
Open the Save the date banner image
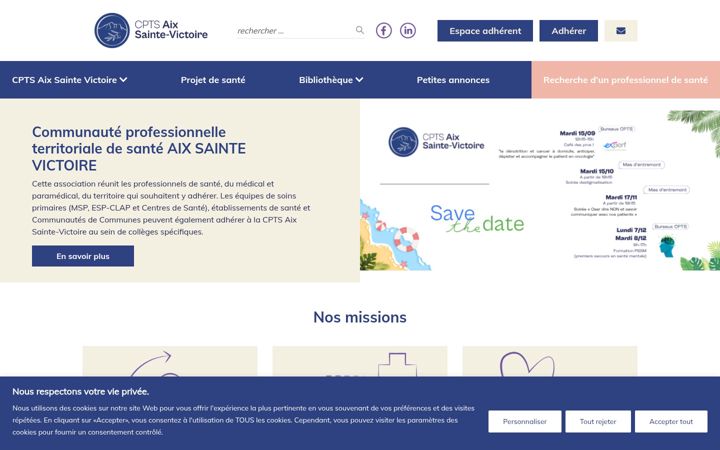[x=540, y=190]
